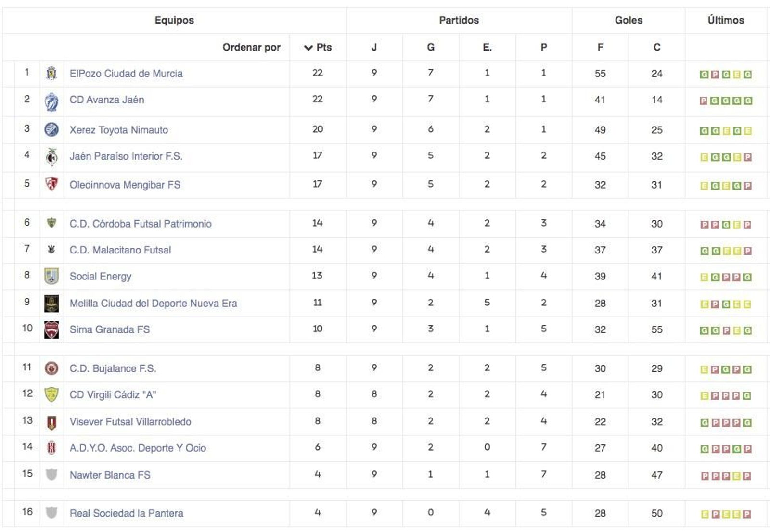This screenshot has height=532, width=770.
Task: Click the Social Energy club crest
Action: 51,276
